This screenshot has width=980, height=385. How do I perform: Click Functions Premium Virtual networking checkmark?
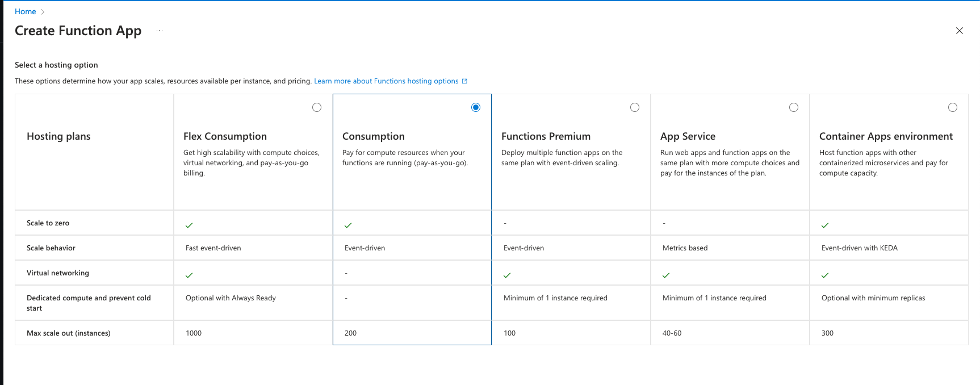click(x=507, y=275)
